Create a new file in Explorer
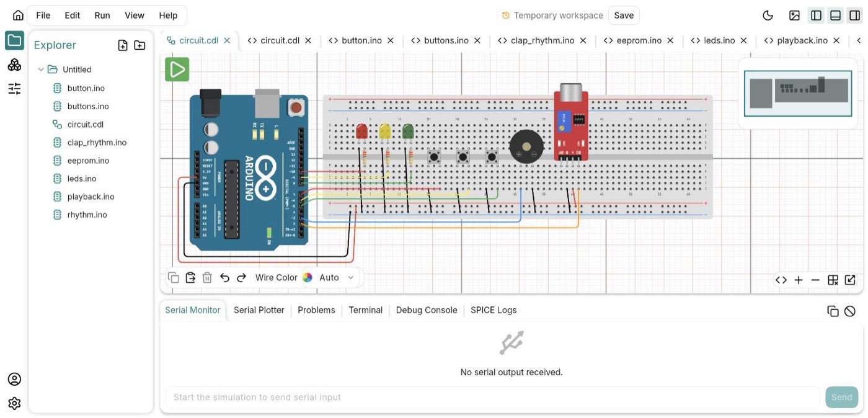Screen dimensions: 868x418 point(123,45)
